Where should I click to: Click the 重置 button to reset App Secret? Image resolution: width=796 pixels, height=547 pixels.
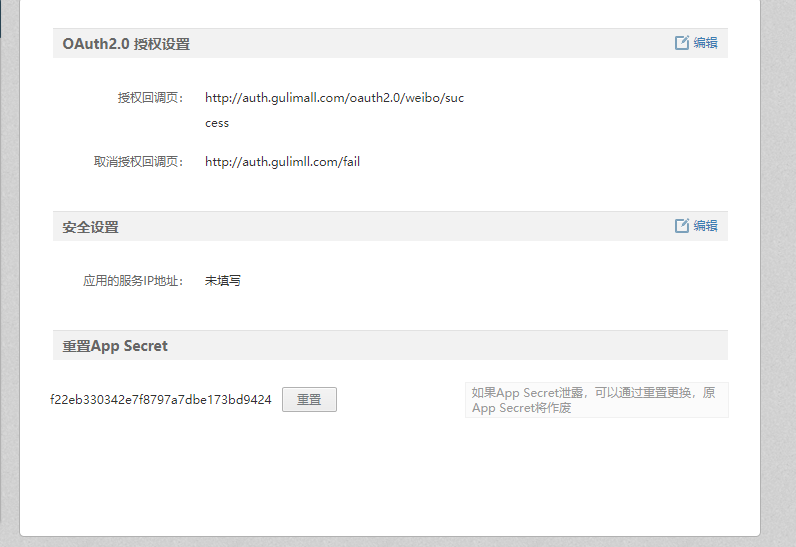309,400
